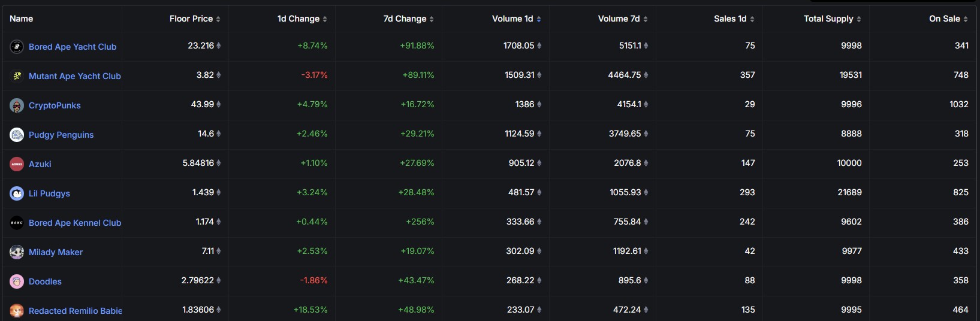The height and width of the screenshot is (321, 980).
Task: Click the Bored Ape Yacht Club collection icon
Action: (17, 46)
